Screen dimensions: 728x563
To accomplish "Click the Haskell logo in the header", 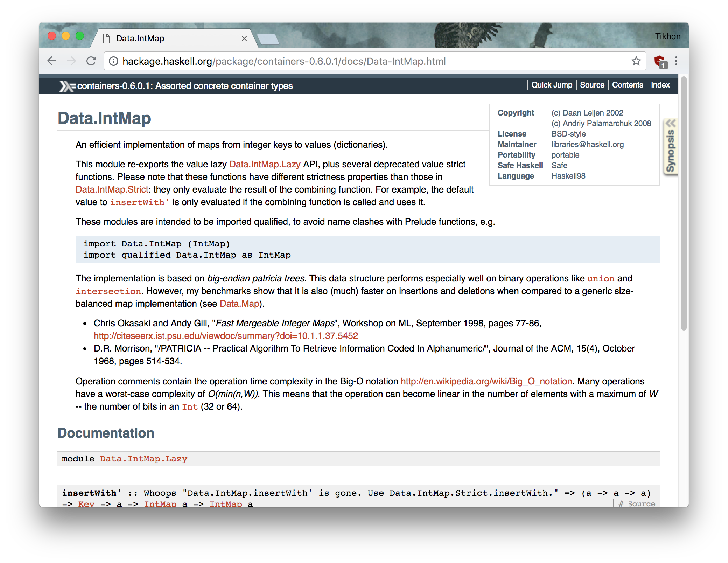I will 67,86.
